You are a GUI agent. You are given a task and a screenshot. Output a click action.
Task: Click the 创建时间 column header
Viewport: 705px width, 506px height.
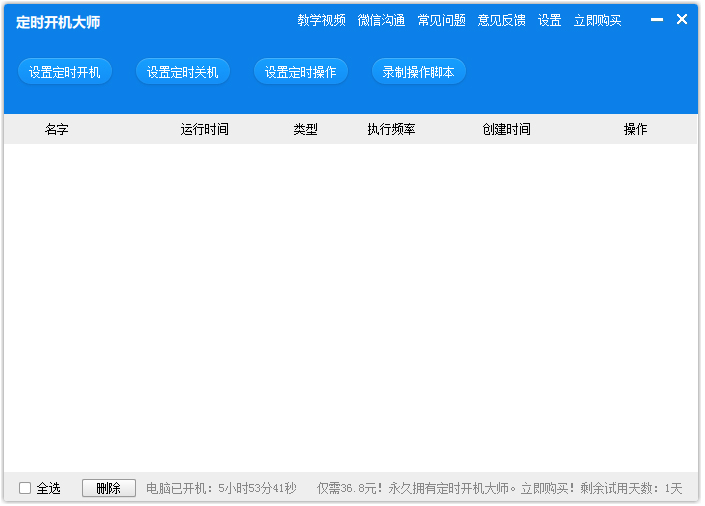(x=507, y=130)
